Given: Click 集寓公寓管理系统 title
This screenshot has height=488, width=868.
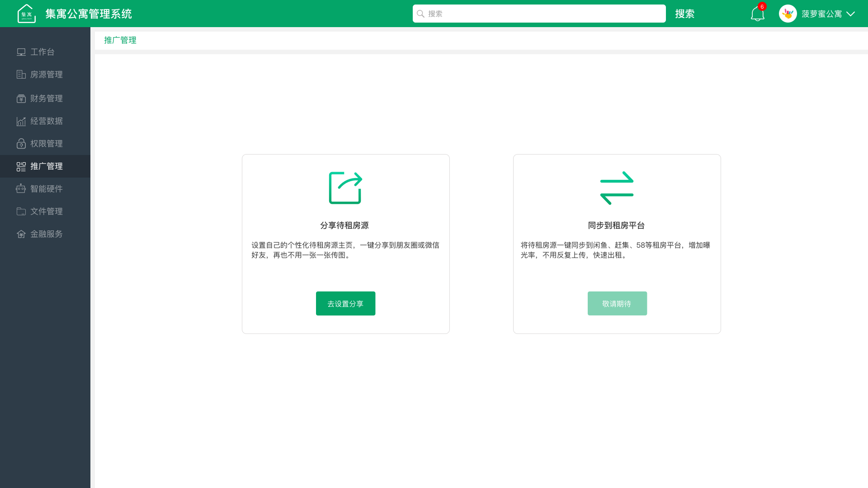Looking at the screenshot, I should tap(89, 14).
